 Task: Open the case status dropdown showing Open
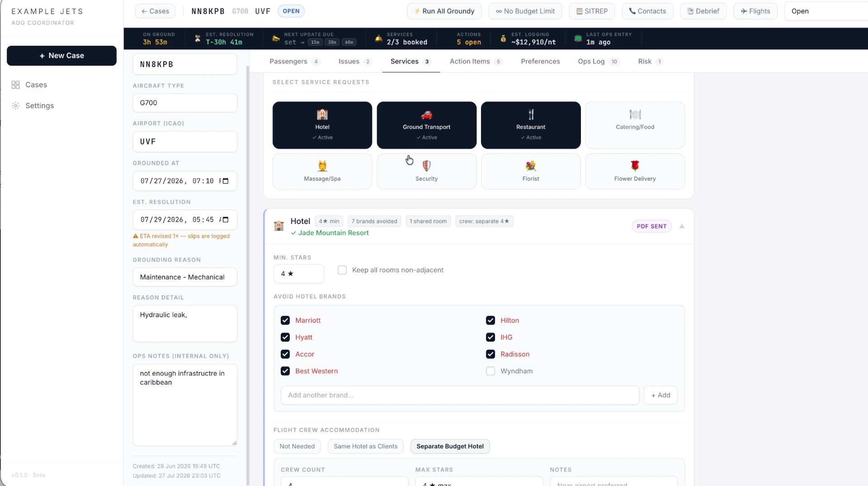point(826,11)
